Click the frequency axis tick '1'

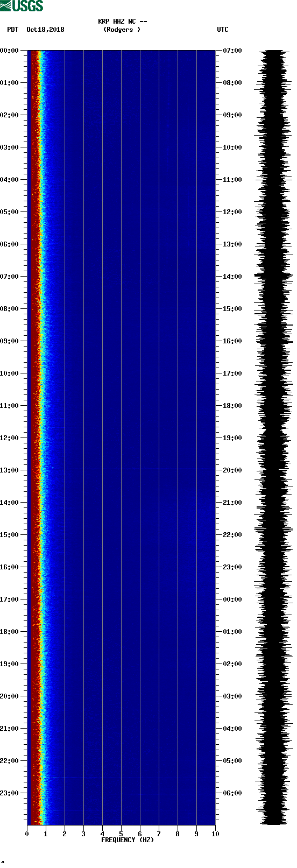pos(46,834)
